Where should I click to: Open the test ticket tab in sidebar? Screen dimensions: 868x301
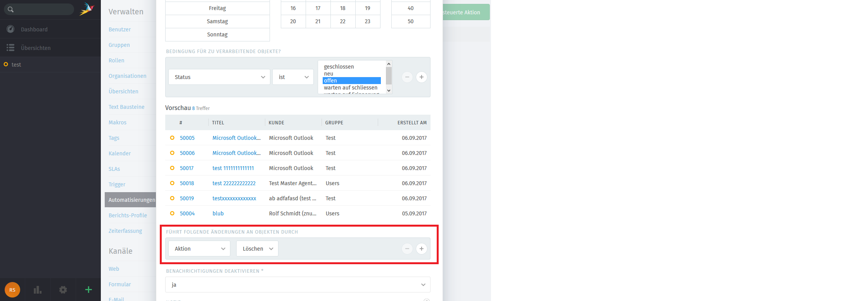click(x=50, y=65)
